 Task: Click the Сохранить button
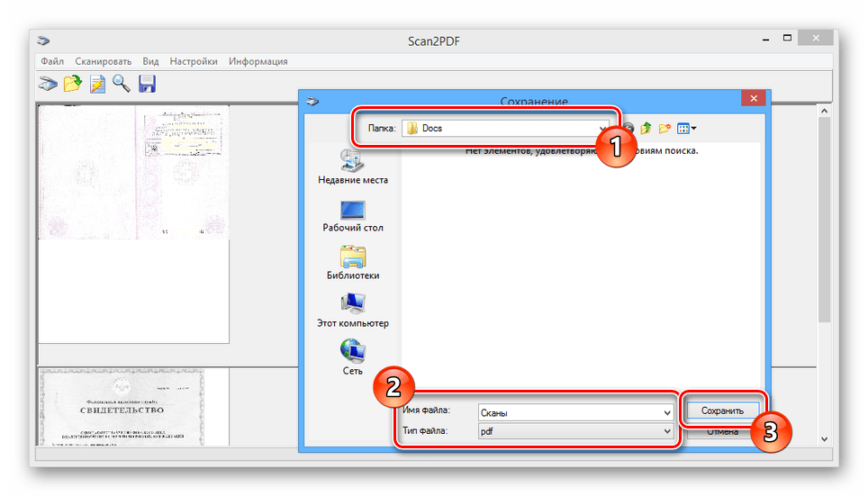click(x=722, y=410)
